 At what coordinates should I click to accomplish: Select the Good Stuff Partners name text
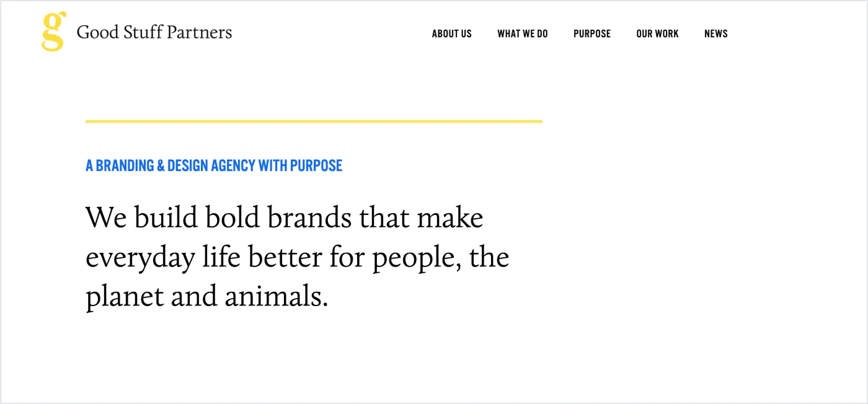click(x=154, y=33)
